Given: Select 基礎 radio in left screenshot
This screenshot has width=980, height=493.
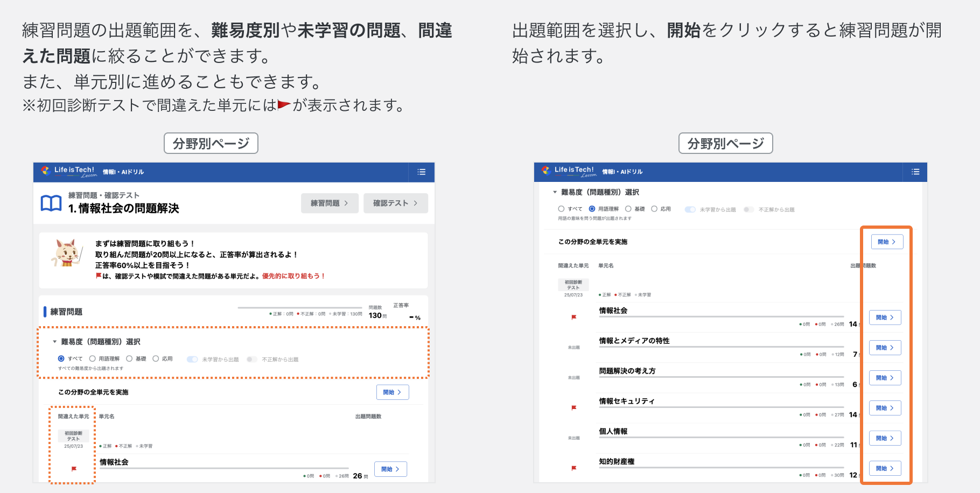Looking at the screenshot, I should click(x=129, y=358).
